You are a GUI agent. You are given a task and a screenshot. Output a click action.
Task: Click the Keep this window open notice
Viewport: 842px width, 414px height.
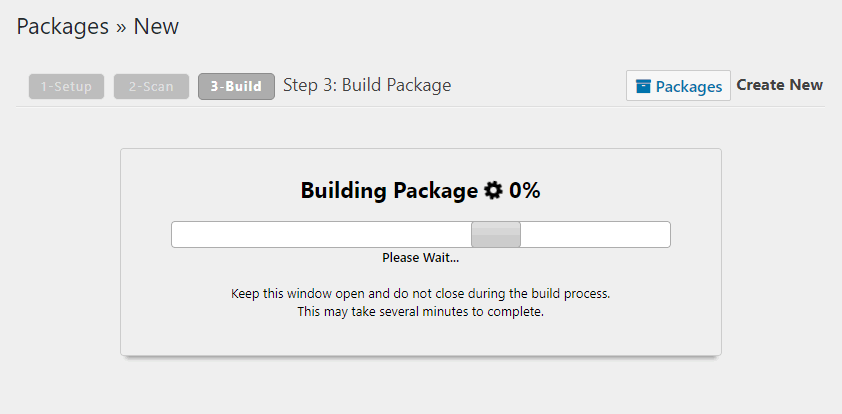point(420,294)
